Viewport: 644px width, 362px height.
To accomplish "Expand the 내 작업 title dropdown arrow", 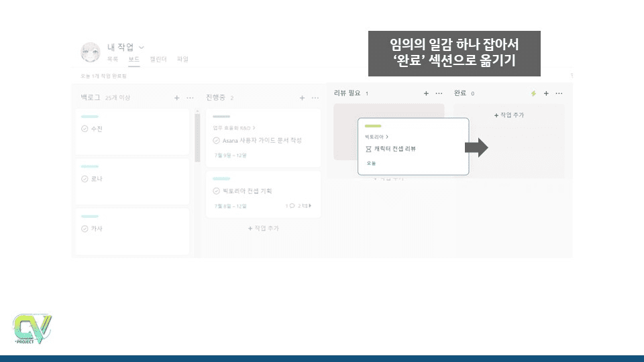I will point(142,47).
